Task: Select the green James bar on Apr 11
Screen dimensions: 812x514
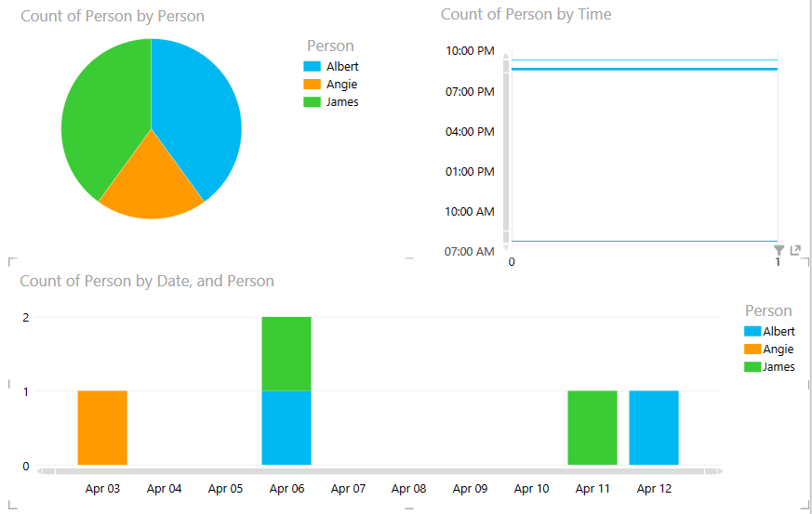Action: [x=592, y=428]
